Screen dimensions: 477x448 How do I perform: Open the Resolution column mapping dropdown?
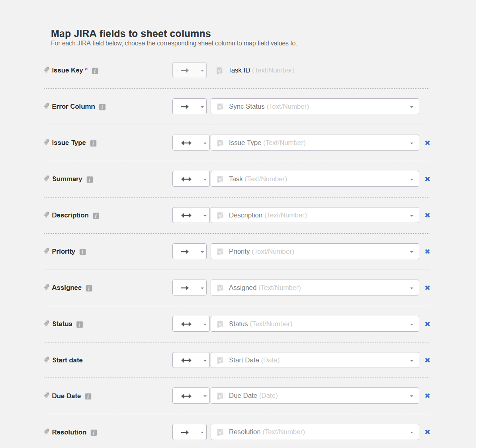[315, 432]
